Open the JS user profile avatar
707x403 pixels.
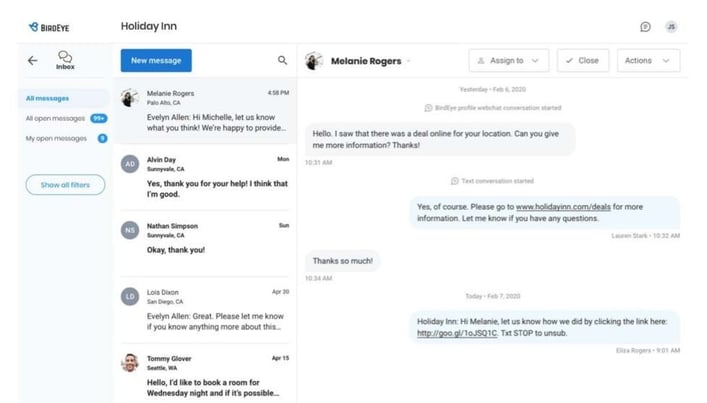pyautogui.click(x=671, y=27)
